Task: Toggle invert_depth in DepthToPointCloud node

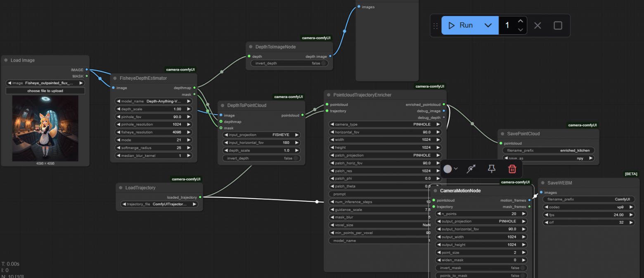Action: coord(296,158)
